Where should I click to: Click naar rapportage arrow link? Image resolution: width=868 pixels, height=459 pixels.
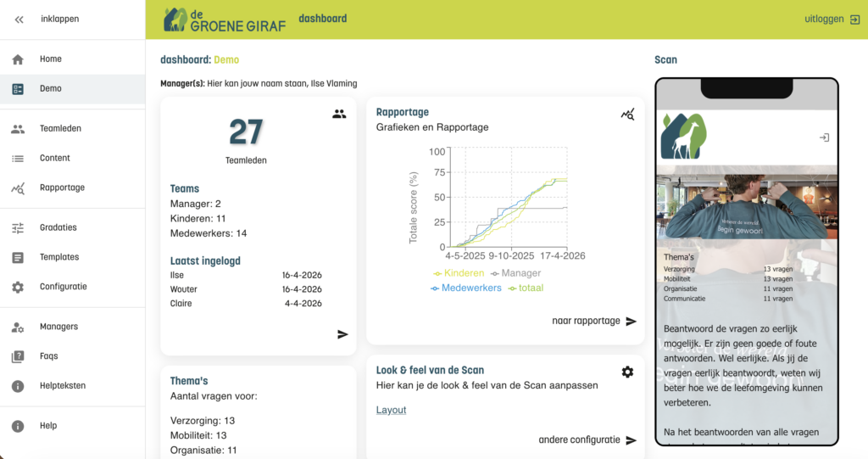point(594,321)
